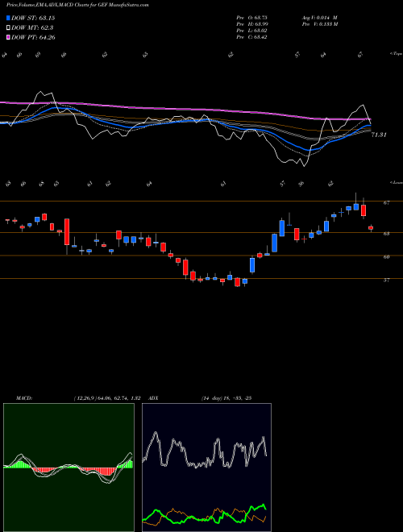Click the Pre L: 63.02 value

pos(251,31)
